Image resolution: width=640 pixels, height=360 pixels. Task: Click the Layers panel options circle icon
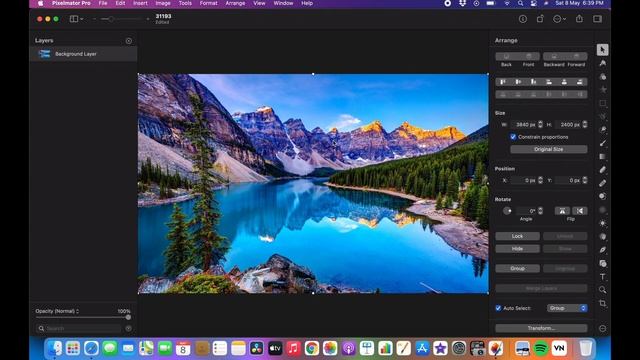(x=129, y=41)
